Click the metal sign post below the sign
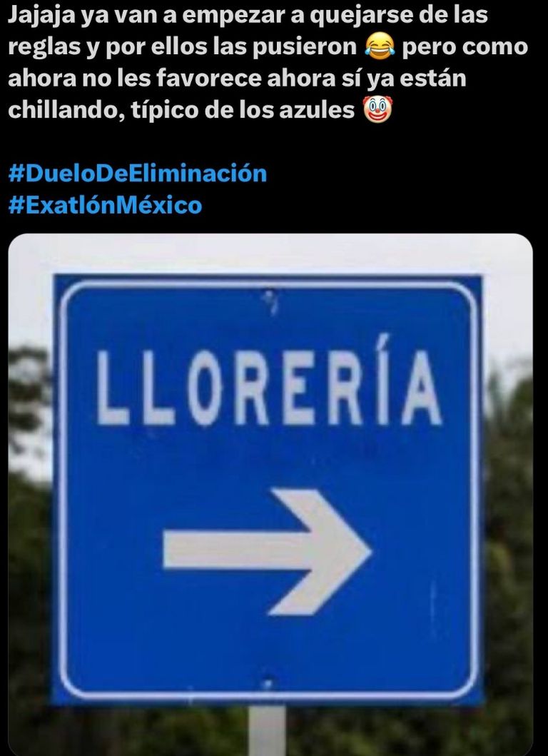The image size is (548, 756). pos(267,730)
